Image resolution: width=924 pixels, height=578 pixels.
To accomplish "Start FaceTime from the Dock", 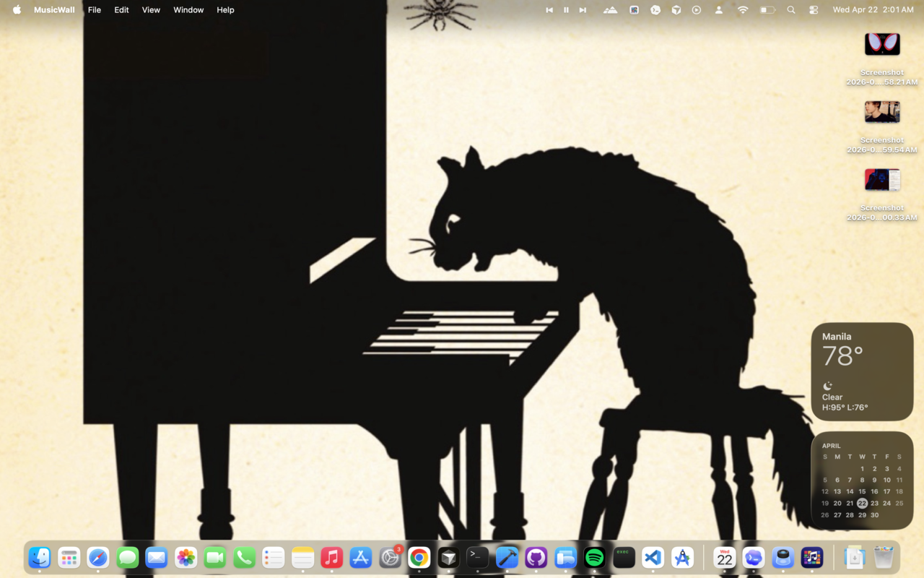I will click(214, 557).
